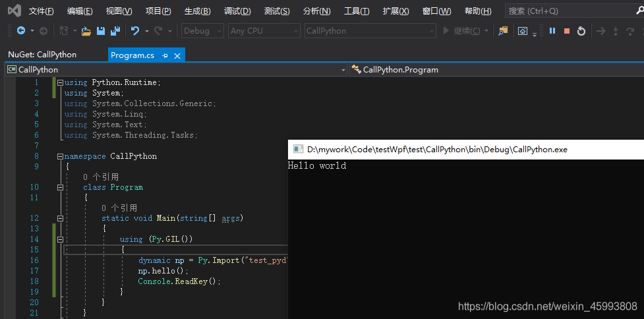The width and height of the screenshot is (644, 319).
Task: Open the 帮助(H) menu
Action: tap(478, 11)
